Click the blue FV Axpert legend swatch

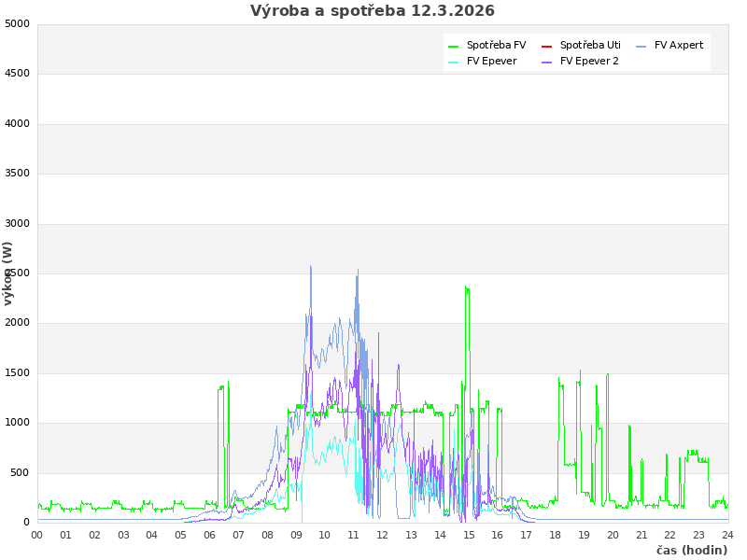(641, 46)
